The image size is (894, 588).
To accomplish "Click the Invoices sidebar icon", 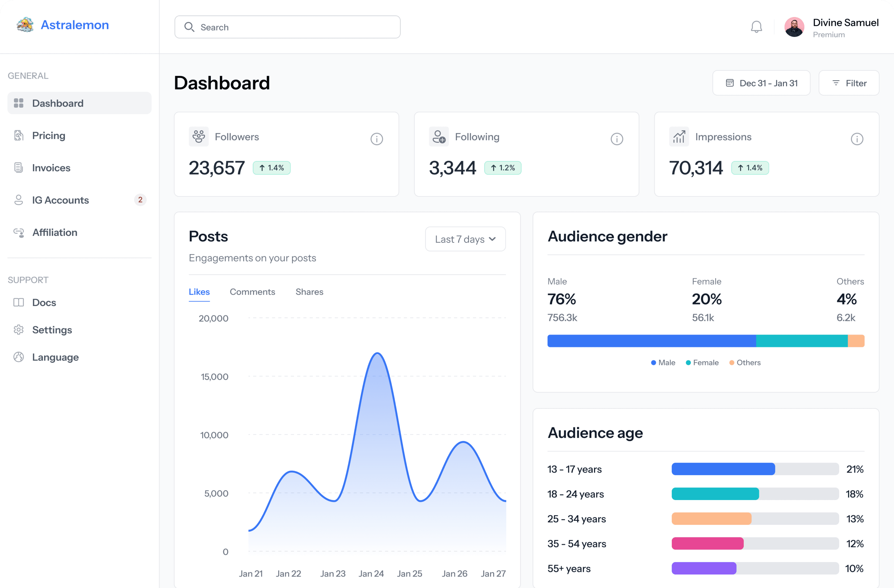I will coord(18,167).
